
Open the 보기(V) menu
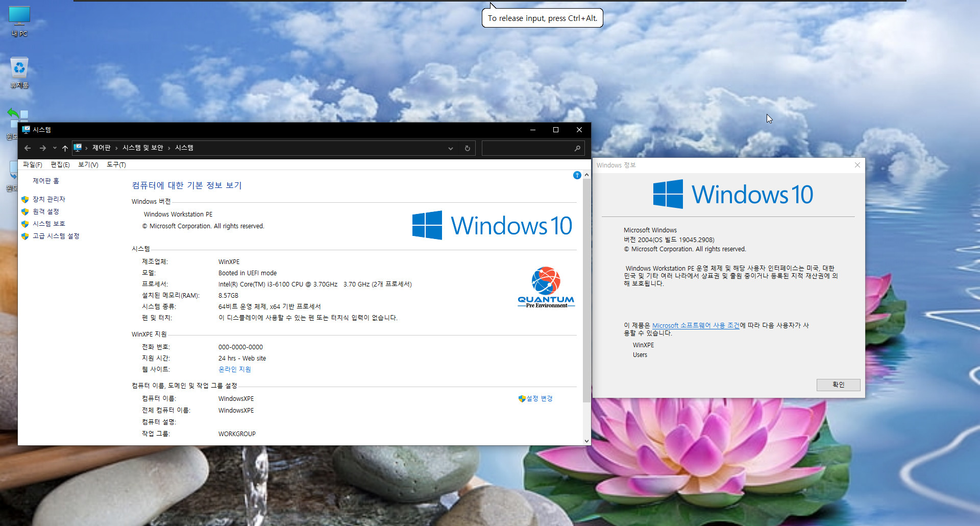tap(88, 164)
